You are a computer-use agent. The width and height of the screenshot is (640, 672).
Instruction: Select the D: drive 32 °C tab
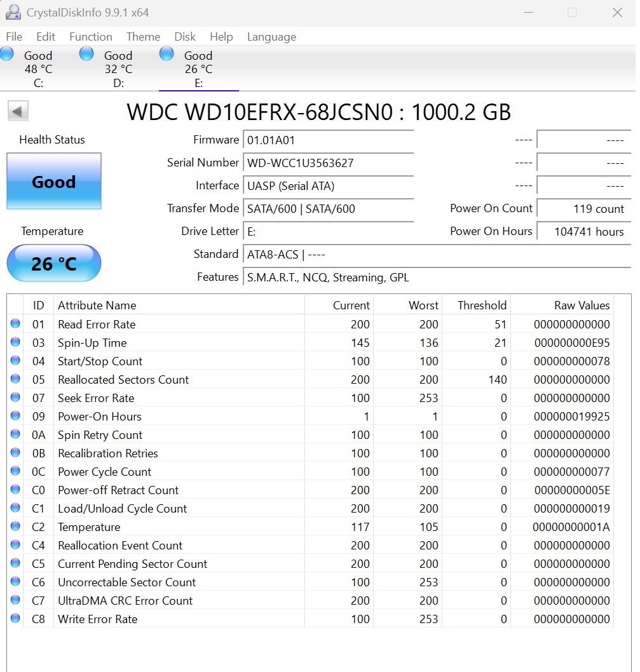coord(118,69)
